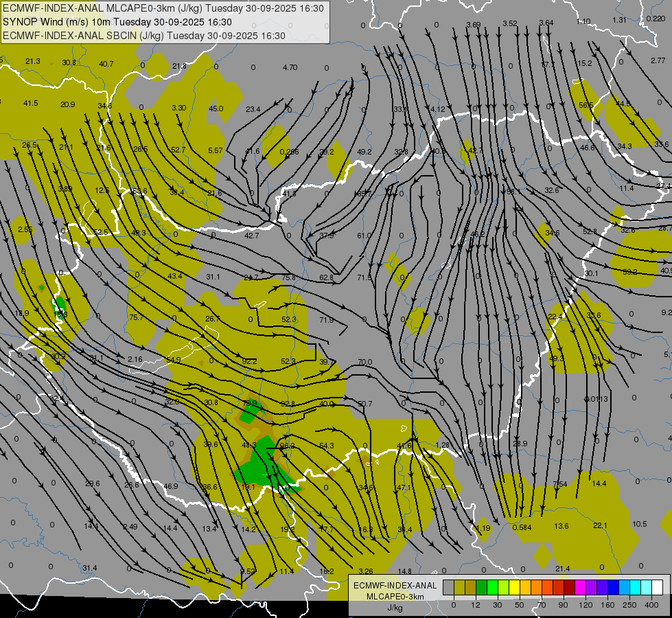The width and height of the screenshot is (672, 618).
Task: Click the map value 16.2
Action: 327,571
